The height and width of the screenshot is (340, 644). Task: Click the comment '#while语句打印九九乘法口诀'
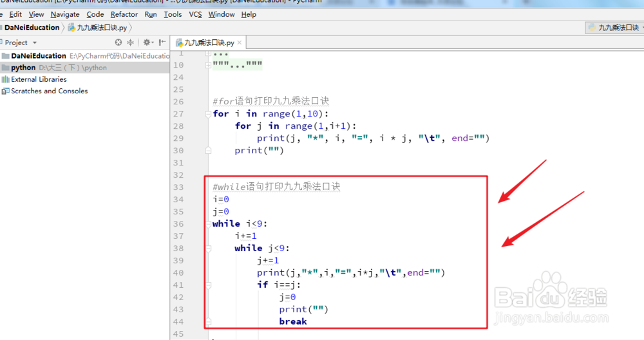(x=276, y=187)
